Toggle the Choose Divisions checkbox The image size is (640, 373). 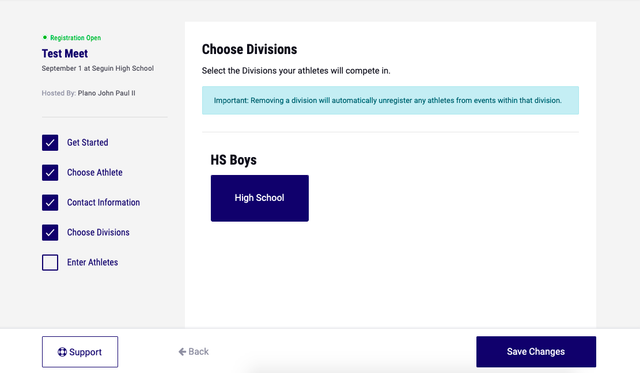coord(50,233)
